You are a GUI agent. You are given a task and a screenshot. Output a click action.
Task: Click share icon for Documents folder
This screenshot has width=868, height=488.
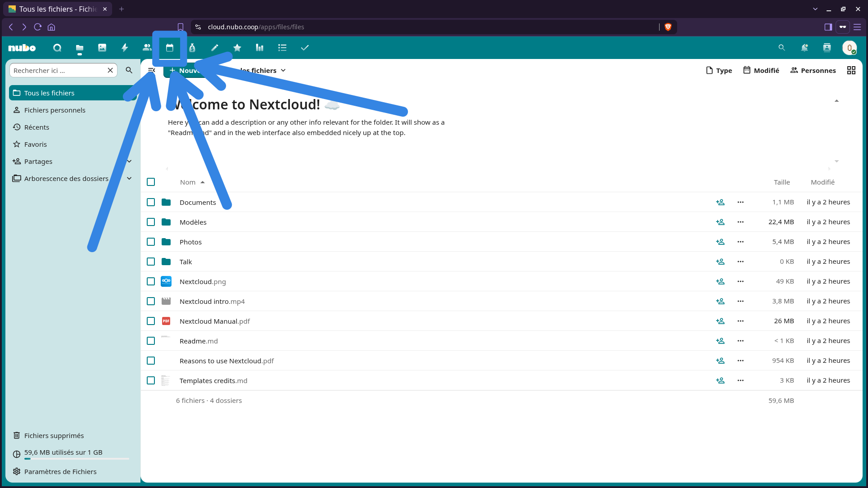[720, 202]
